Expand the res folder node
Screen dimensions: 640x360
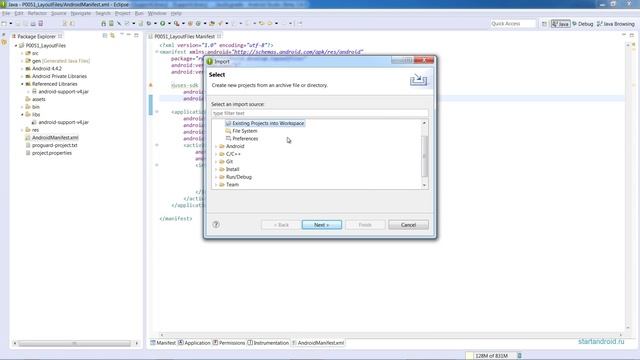click(22, 130)
